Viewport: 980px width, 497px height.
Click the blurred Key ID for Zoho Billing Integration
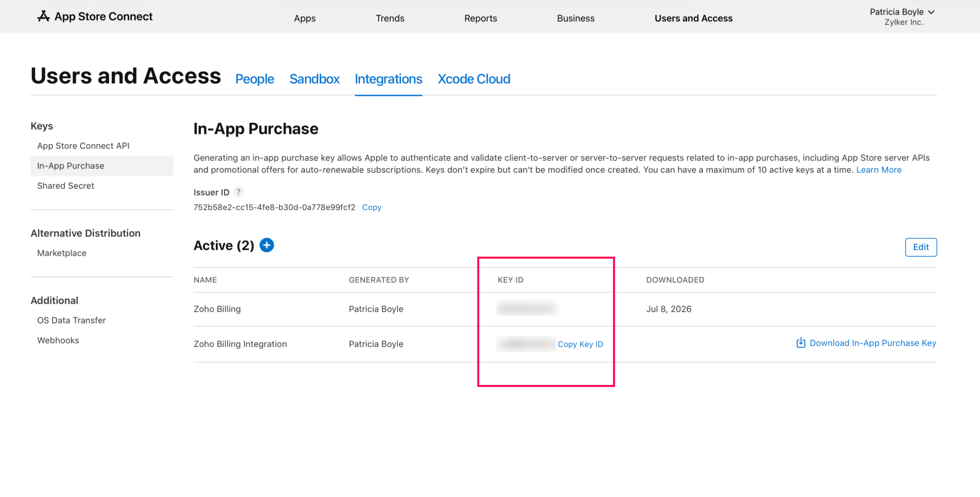[x=526, y=344]
